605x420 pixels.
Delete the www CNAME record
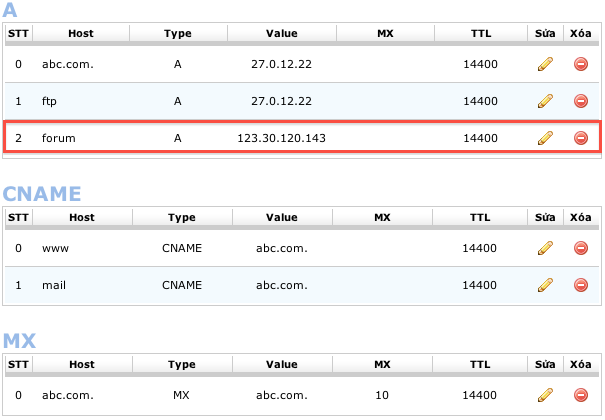pyautogui.click(x=580, y=248)
